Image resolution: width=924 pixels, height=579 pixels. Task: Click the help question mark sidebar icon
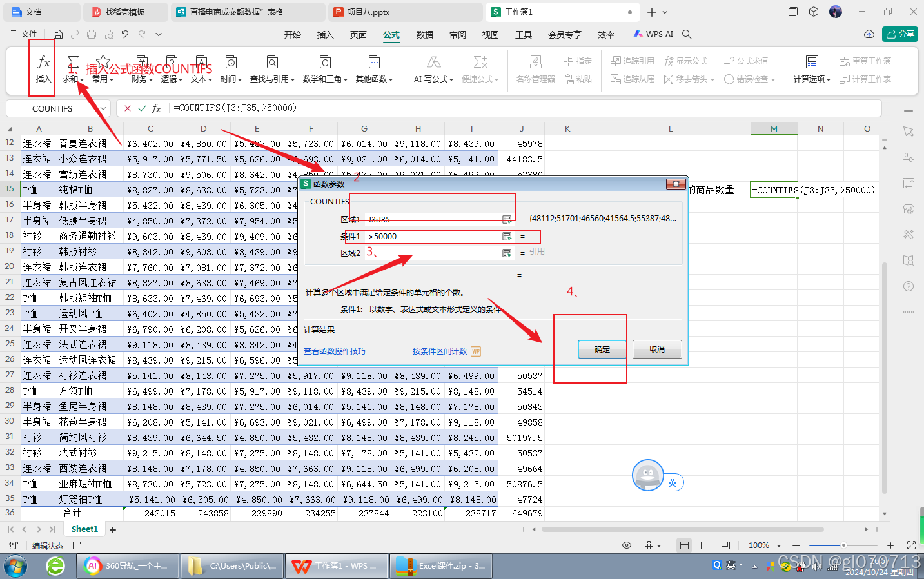(909, 286)
